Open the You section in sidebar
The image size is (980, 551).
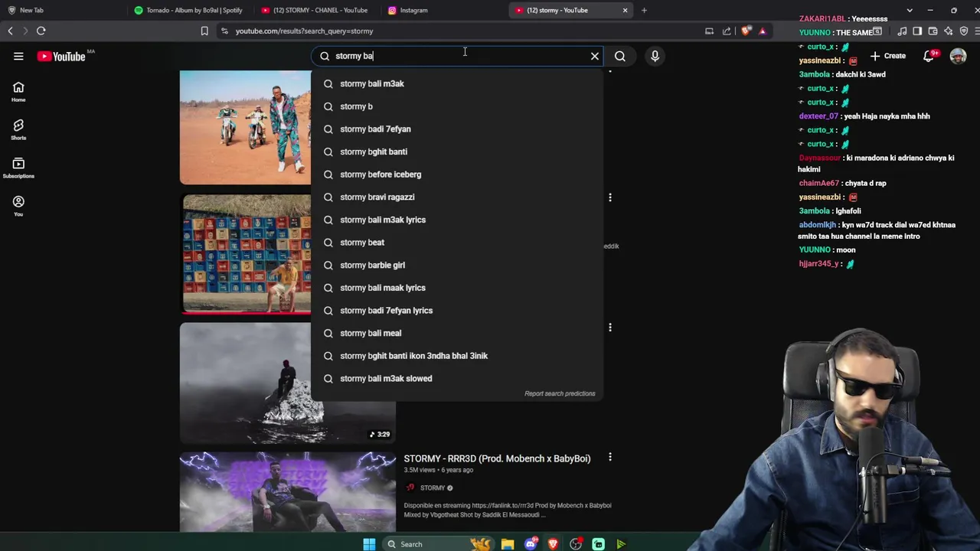tap(18, 206)
